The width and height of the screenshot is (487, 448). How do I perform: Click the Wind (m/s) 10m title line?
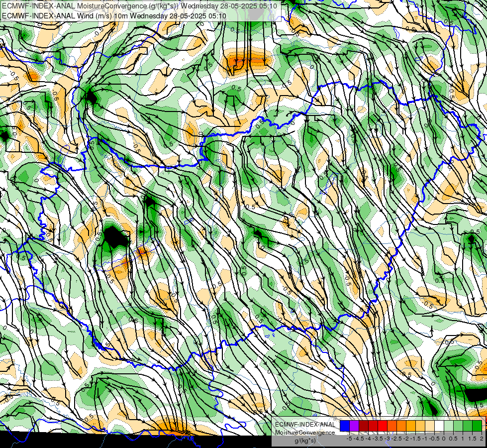[x=114, y=16]
